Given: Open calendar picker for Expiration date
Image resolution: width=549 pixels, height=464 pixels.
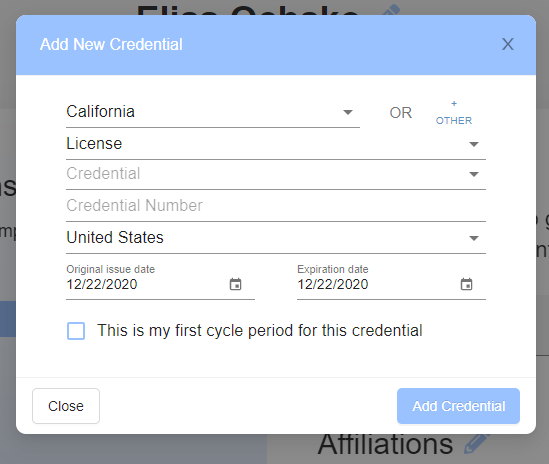Looking at the screenshot, I should [466, 284].
